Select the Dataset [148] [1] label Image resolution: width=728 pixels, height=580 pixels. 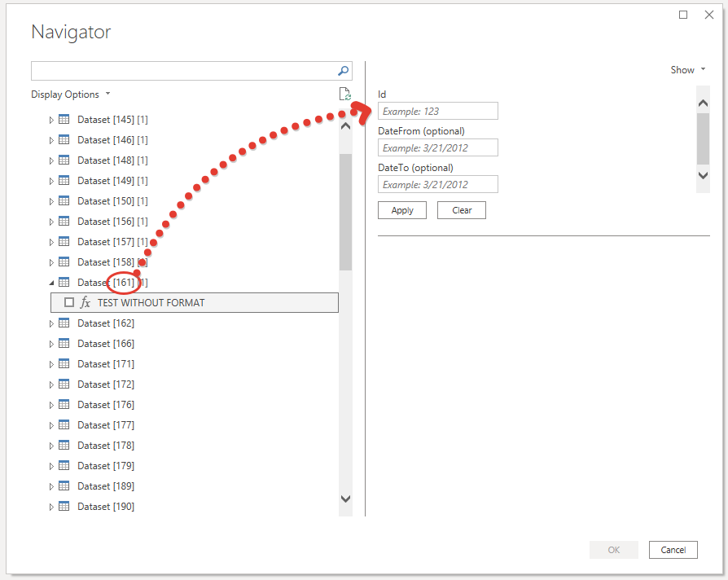pos(112,160)
